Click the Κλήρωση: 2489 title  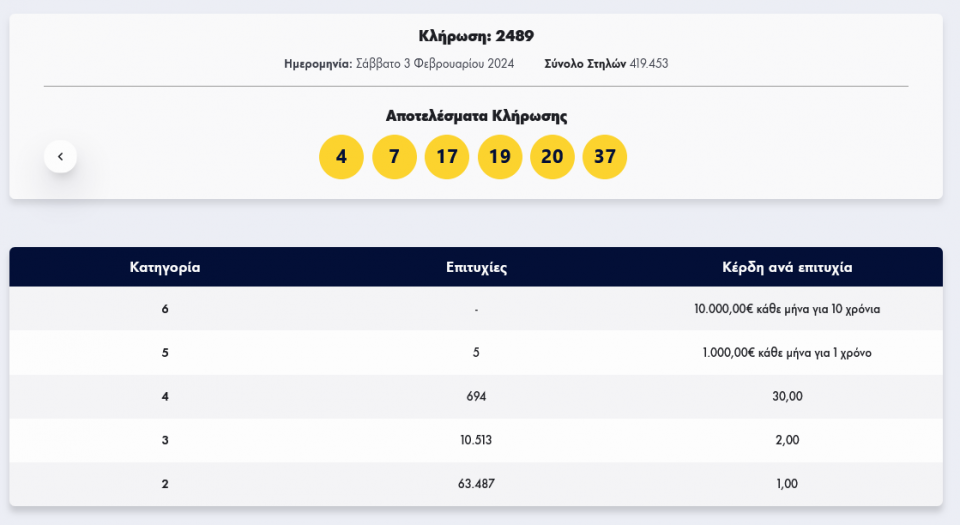476,37
